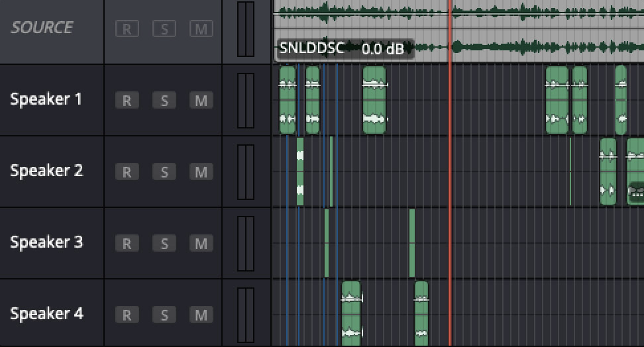Select the first Speaker 4 clip
Image resolution: width=644 pixels, height=347 pixels.
coord(351,314)
